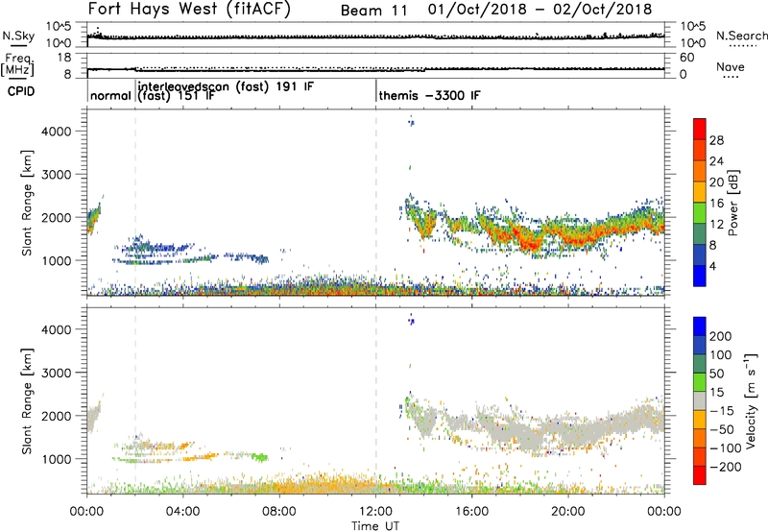Click the "N.Sky" legend label

pyautogui.click(x=18, y=36)
